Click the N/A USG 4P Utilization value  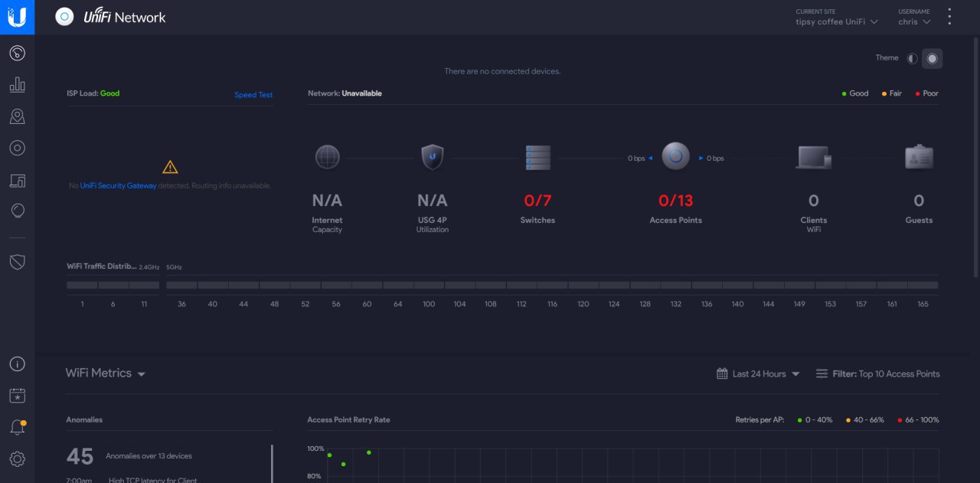[433, 201]
